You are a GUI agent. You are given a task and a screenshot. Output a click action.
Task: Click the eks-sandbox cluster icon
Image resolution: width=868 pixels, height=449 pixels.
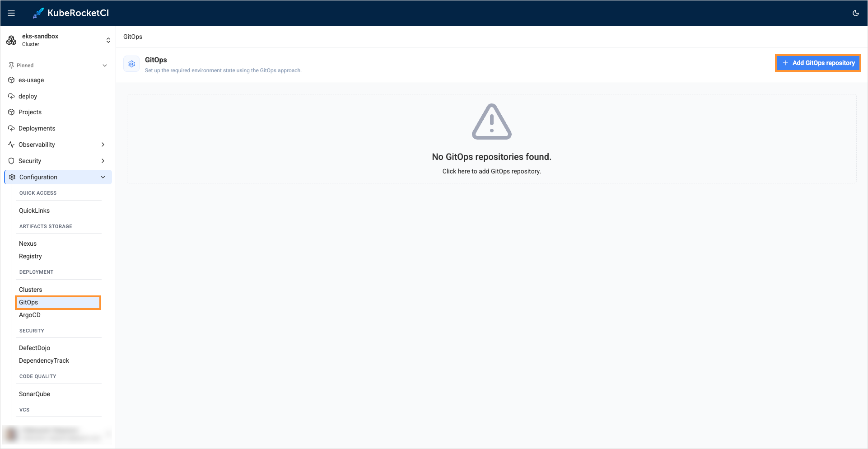point(11,40)
